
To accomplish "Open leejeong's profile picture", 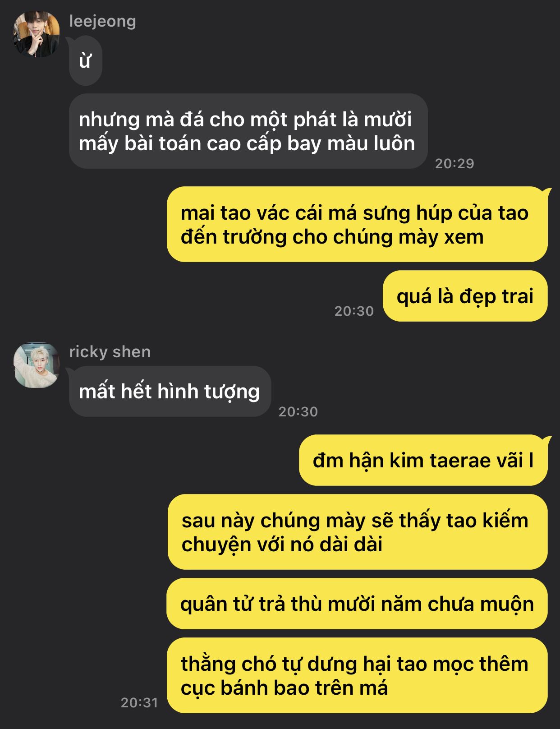I will (x=37, y=35).
